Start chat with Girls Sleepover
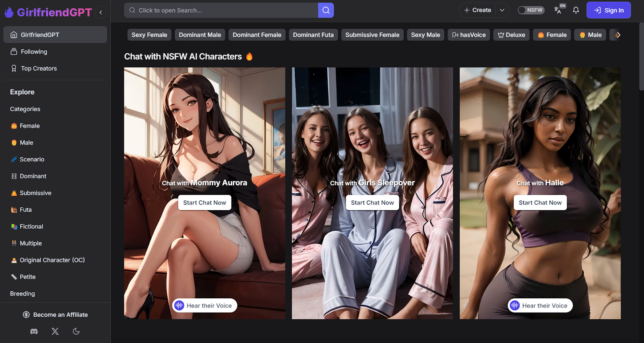Image resolution: width=644 pixels, height=343 pixels. tap(372, 202)
